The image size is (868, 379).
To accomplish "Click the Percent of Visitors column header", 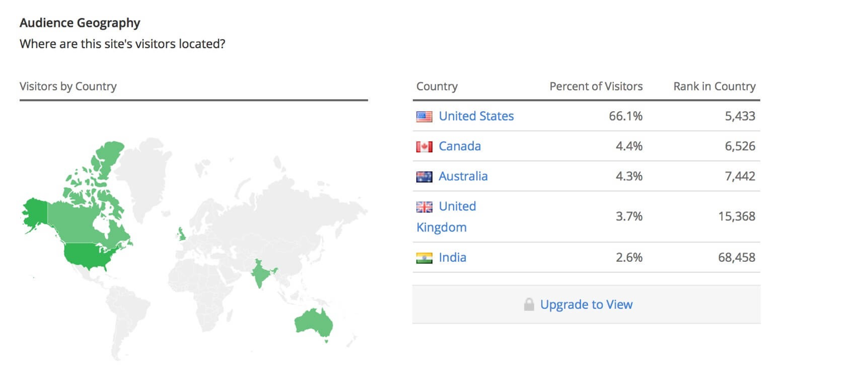I will tap(596, 87).
